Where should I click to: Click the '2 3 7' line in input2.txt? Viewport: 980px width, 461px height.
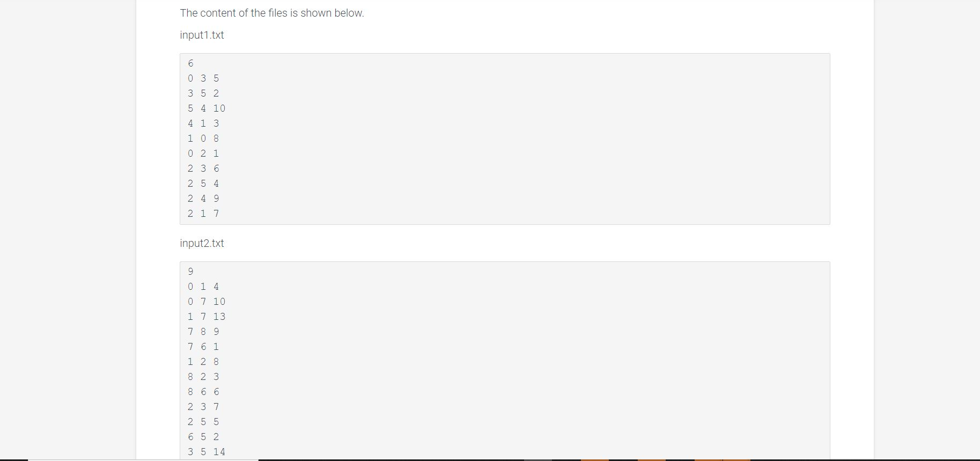click(x=203, y=407)
